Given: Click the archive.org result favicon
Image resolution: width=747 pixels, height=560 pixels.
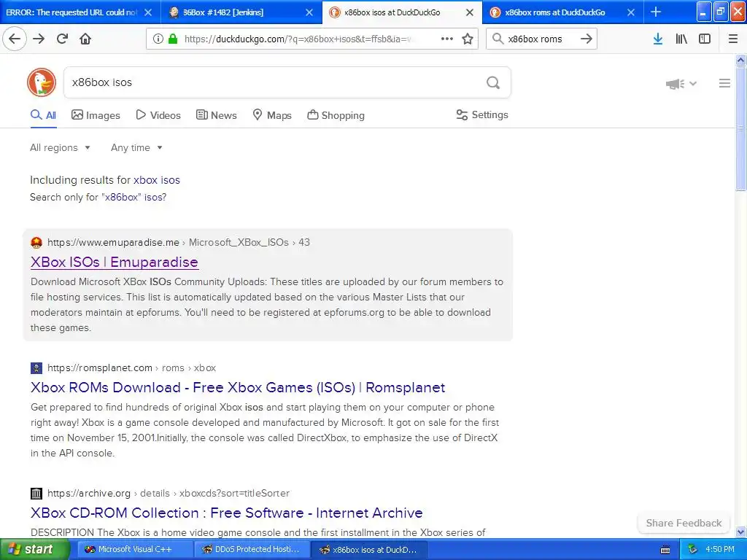Looking at the screenshot, I should tap(36, 494).
